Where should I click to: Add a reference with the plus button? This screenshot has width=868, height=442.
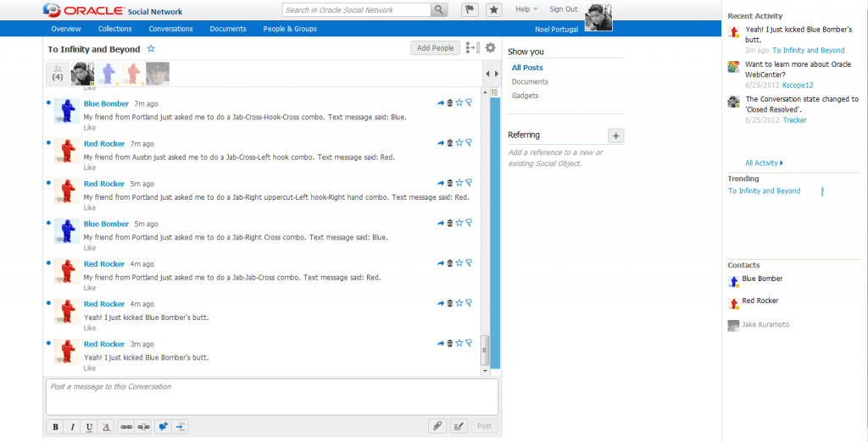(615, 135)
